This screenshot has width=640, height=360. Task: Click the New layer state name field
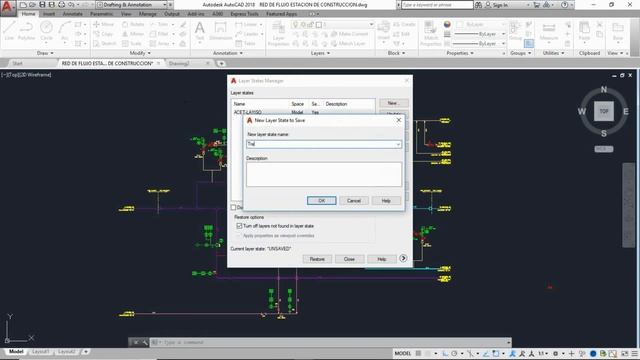coord(324,144)
